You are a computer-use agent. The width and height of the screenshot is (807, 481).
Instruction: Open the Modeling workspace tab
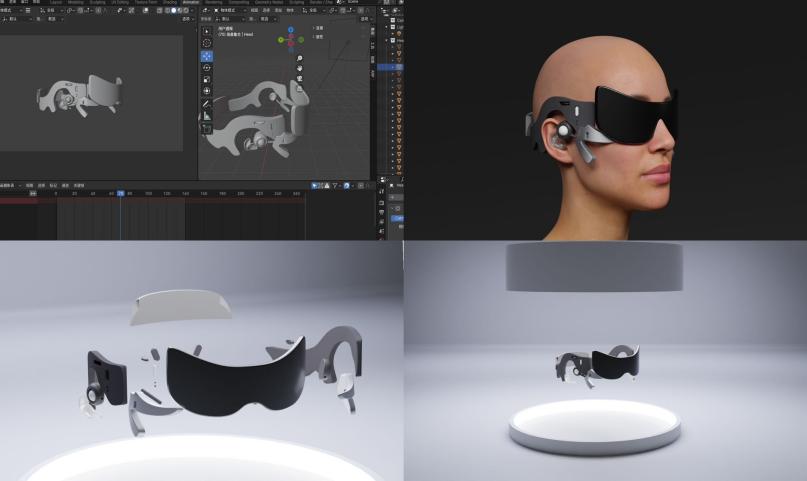click(74, 3)
